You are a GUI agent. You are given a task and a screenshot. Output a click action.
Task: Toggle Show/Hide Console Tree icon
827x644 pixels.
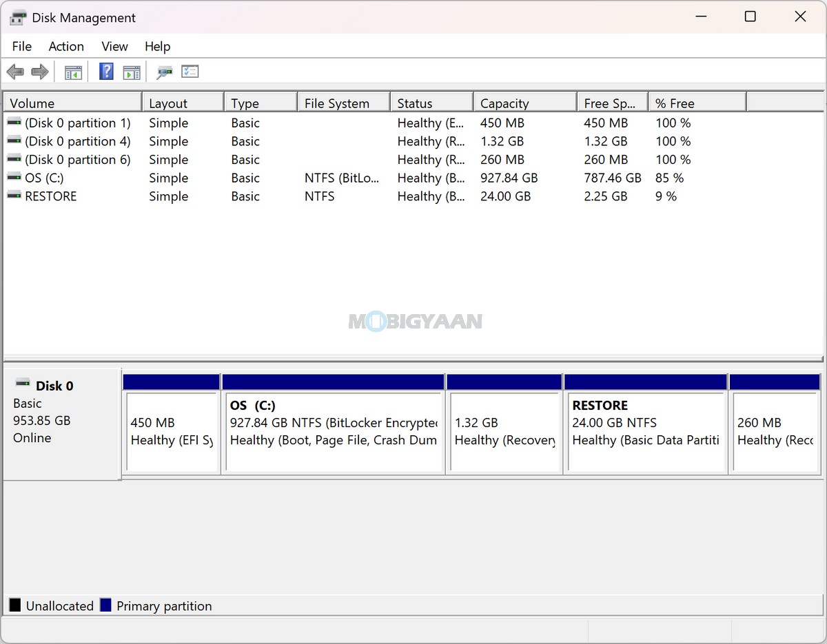point(73,72)
